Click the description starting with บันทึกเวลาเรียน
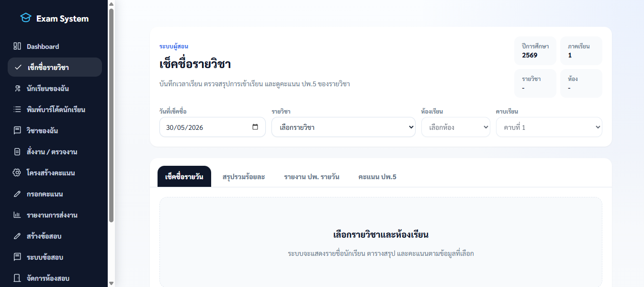This screenshot has height=287, width=644. click(255, 84)
